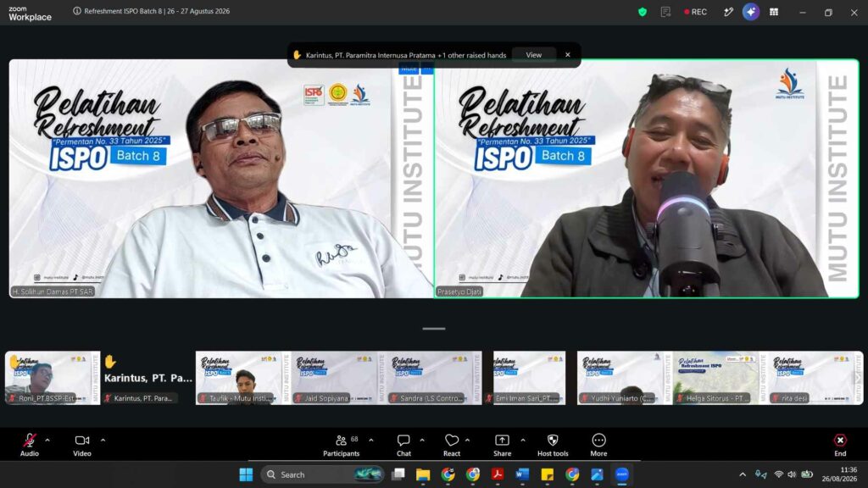Open the Chat panel
This screenshot has height=488, width=868.
(x=403, y=445)
